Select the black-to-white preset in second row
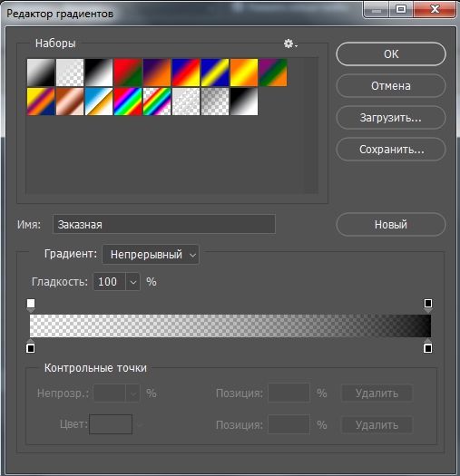The width and height of the screenshot is (460, 476). tap(244, 102)
